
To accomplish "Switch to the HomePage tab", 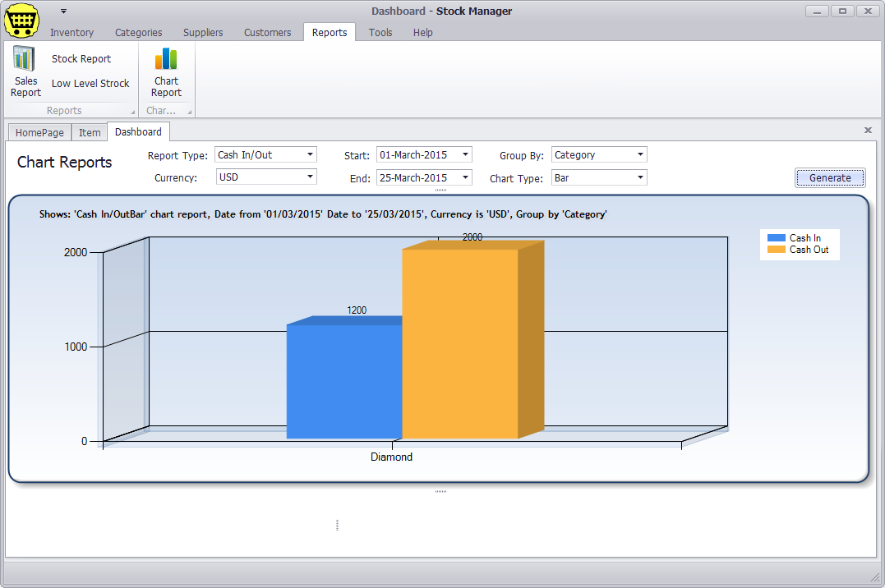I will (x=39, y=131).
